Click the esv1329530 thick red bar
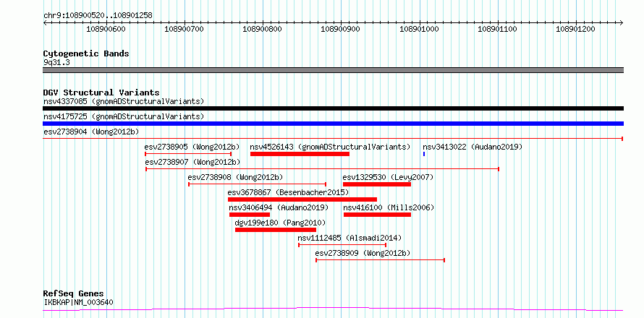The image size is (644, 318). [x=377, y=184]
